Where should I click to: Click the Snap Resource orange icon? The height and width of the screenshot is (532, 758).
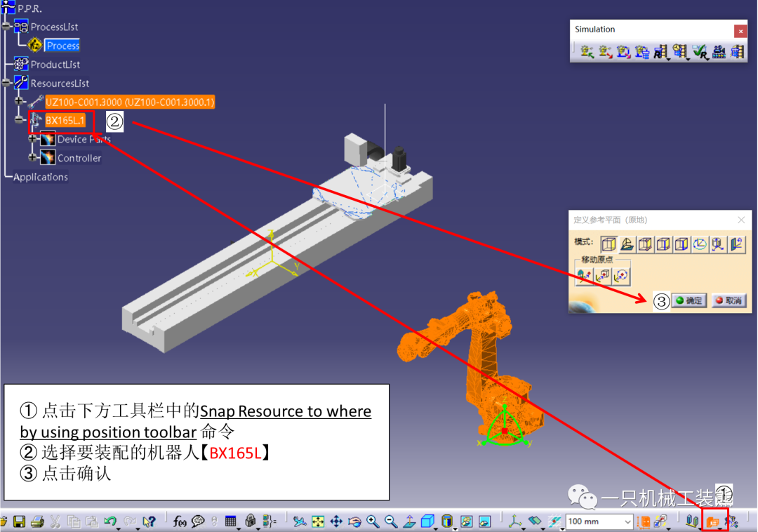coord(712,521)
